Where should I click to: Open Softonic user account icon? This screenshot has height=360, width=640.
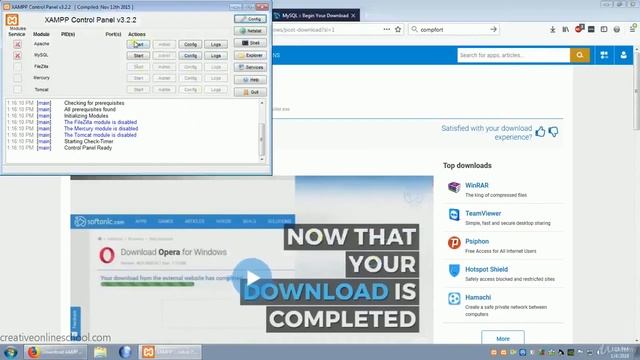tap(623, 55)
